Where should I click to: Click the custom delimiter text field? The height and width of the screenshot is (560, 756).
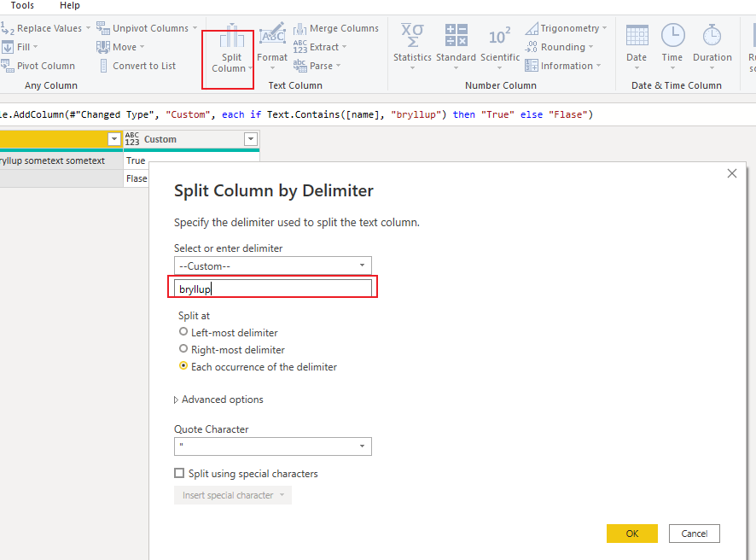pyautogui.click(x=273, y=289)
